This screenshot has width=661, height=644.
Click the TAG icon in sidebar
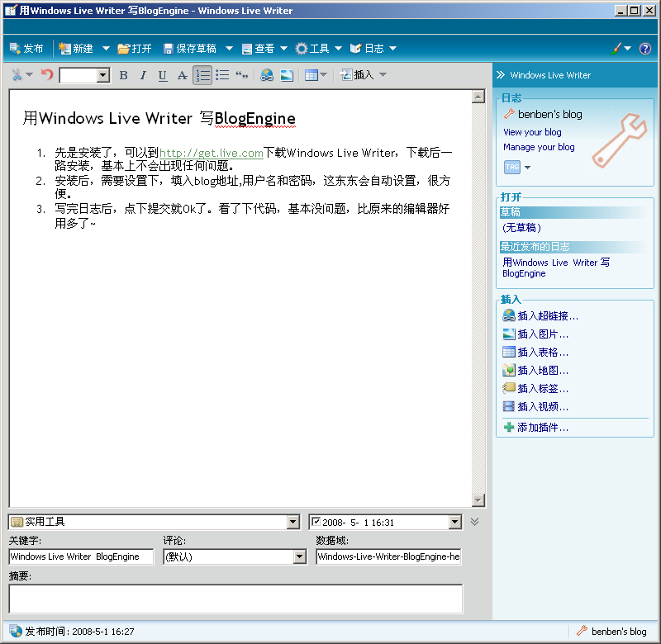coord(512,167)
